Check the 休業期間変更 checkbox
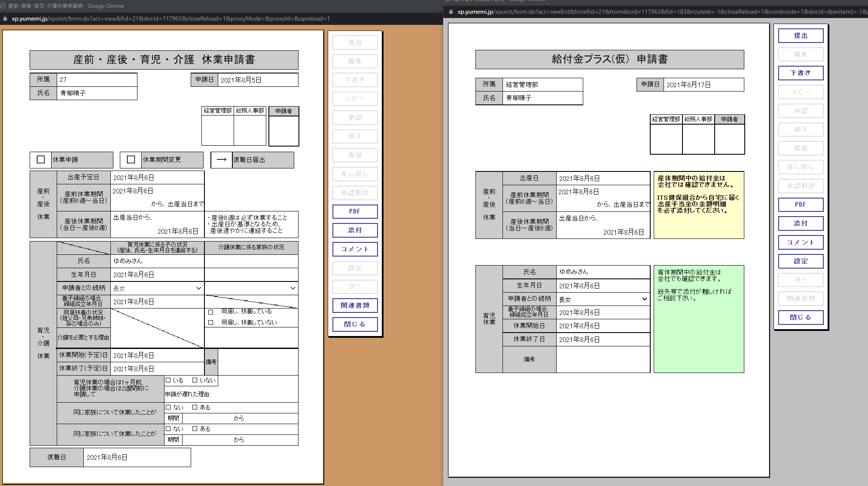This screenshot has width=868, height=486. click(x=131, y=159)
